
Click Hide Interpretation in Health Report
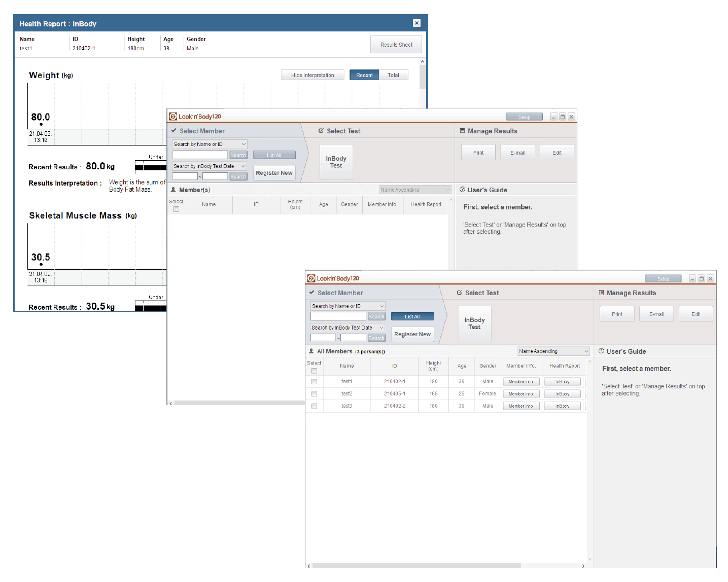pyautogui.click(x=313, y=75)
